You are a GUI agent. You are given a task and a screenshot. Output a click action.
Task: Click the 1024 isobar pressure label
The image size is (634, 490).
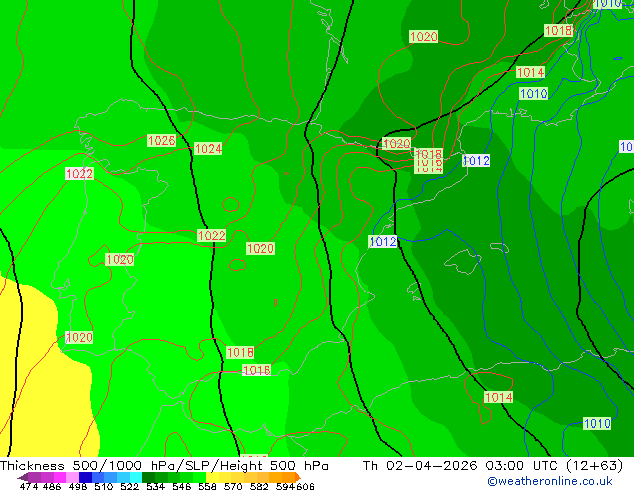click(208, 149)
